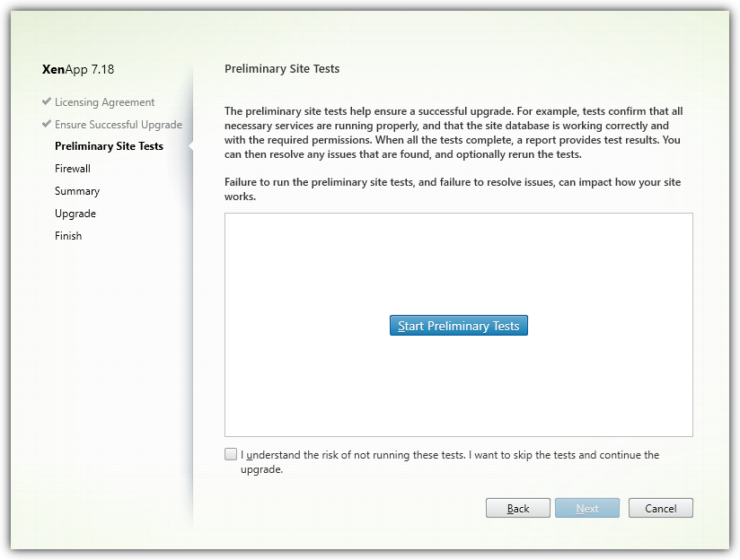The width and height of the screenshot is (740, 560).
Task: Select the Upgrade step in the sidebar
Action: (x=75, y=214)
